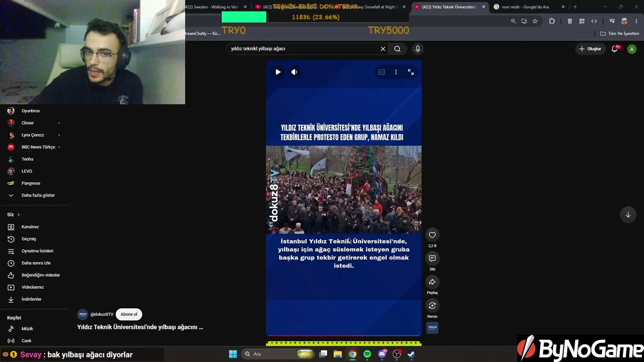Switch to the Heavy Snowfall at Night tab
This screenshot has width=644, height=362.
pyautogui.click(x=370, y=7)
